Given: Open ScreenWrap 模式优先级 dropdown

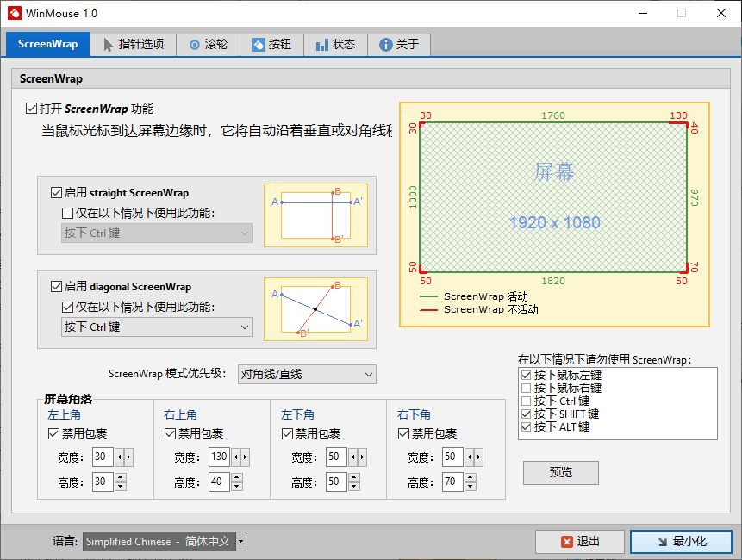Looking at the screenshot, I should point(307,374).
